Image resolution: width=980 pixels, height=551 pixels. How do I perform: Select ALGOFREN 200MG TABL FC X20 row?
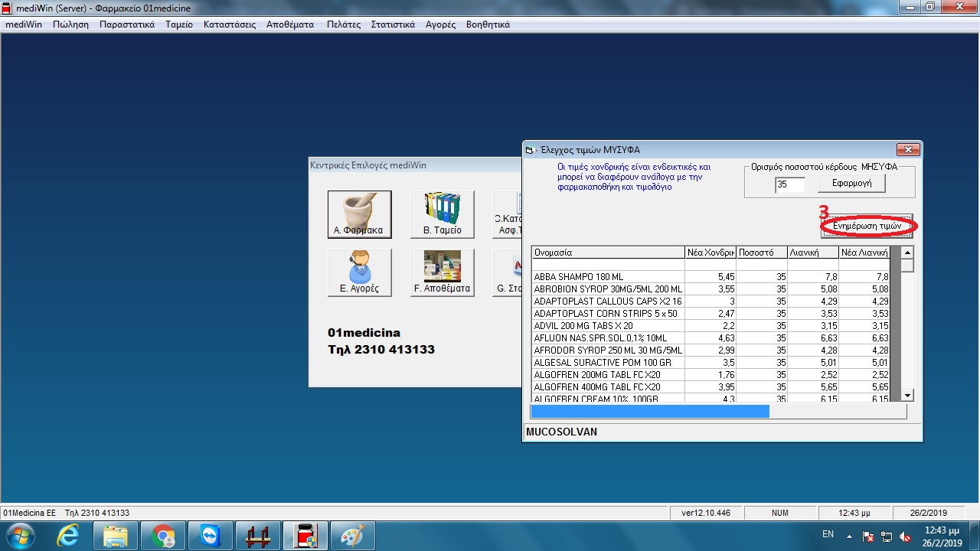(x=710, y=375)
